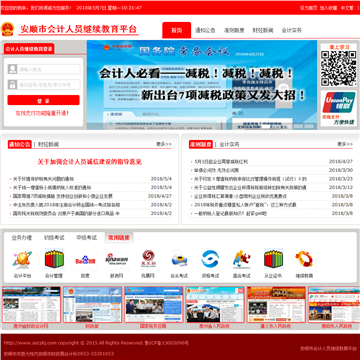The width and height of the screenshot is (360, 360).
Task: Click the UnionPay 银联 payment logo
Action: (x=338, y=103)
